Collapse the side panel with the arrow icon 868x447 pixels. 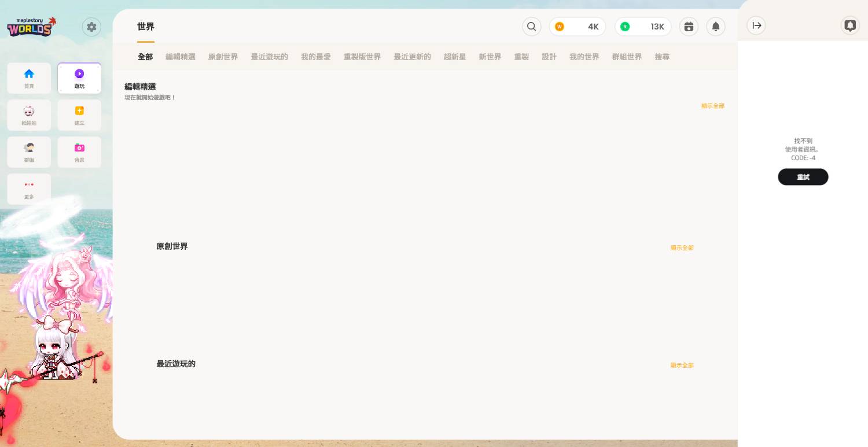(x=756, y=25)
